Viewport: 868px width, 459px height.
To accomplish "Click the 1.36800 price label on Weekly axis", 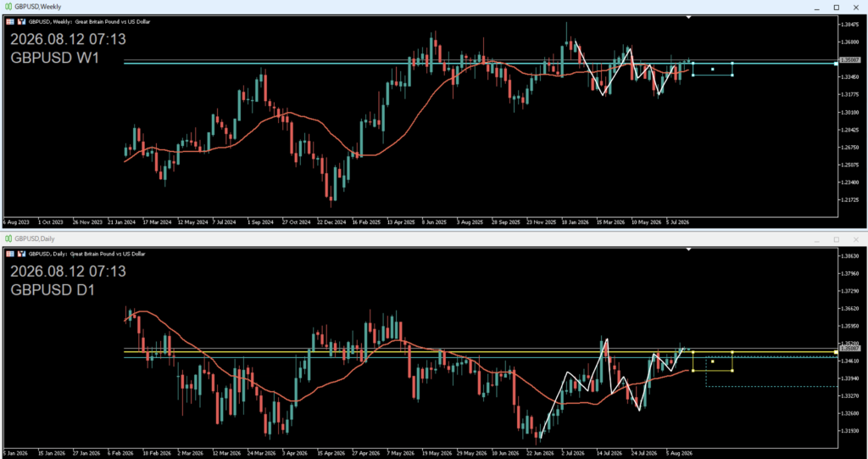I will tap(850, 42).
